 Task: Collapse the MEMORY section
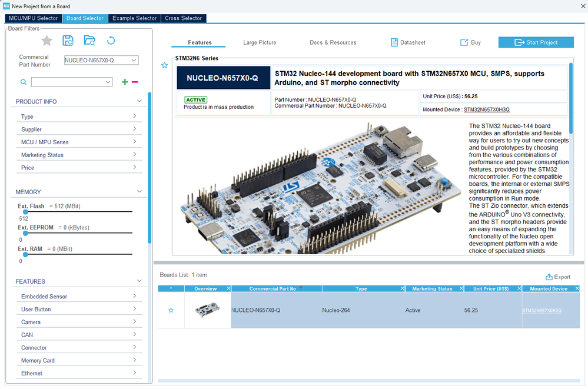(139, 191)
